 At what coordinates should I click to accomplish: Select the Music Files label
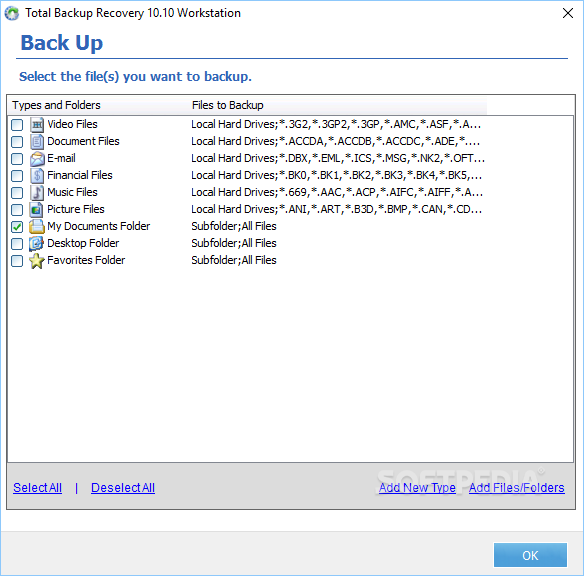coord(72,192)
